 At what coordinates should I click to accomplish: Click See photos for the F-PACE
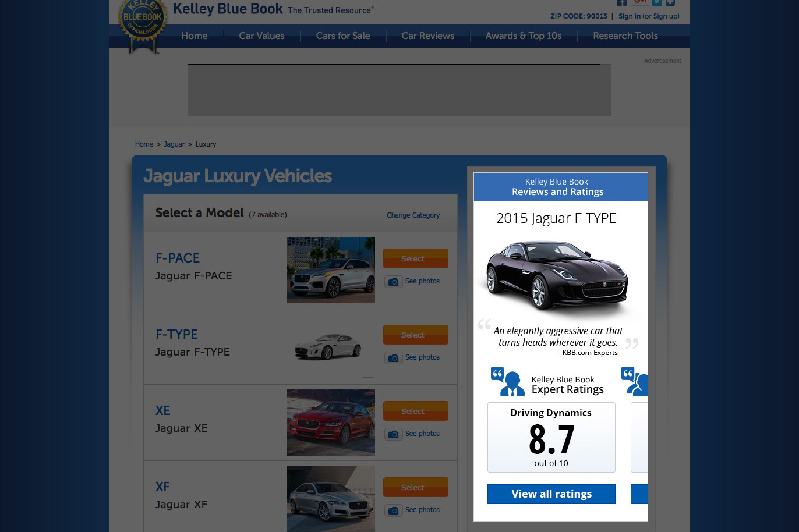[x=422, y=281]
